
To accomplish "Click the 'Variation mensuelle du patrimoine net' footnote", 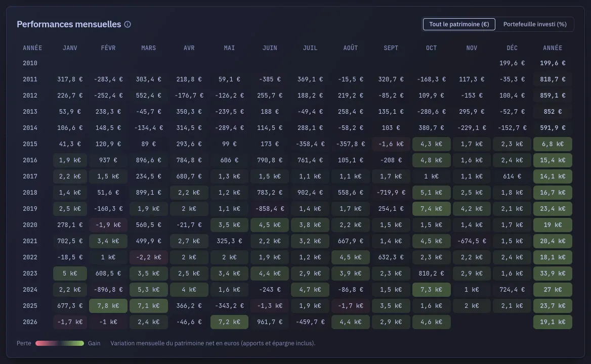I will (213, 343).
